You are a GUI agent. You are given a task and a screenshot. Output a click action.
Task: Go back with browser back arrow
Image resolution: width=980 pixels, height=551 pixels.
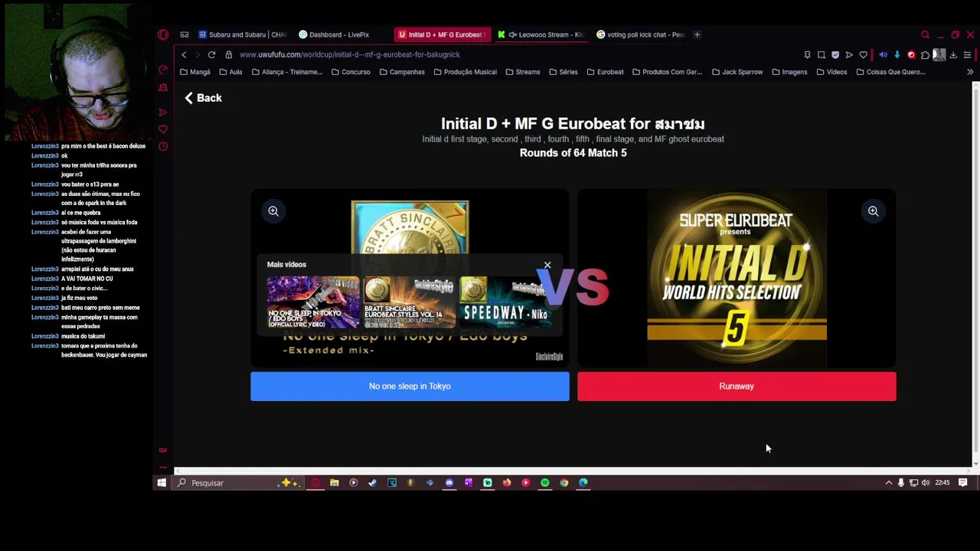tap(184, 54)
